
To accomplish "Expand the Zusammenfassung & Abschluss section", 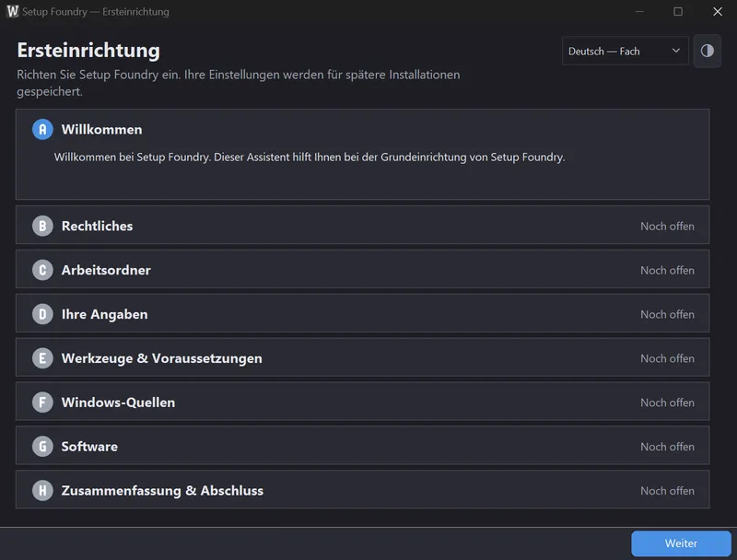I will click(x=362, y=490).
